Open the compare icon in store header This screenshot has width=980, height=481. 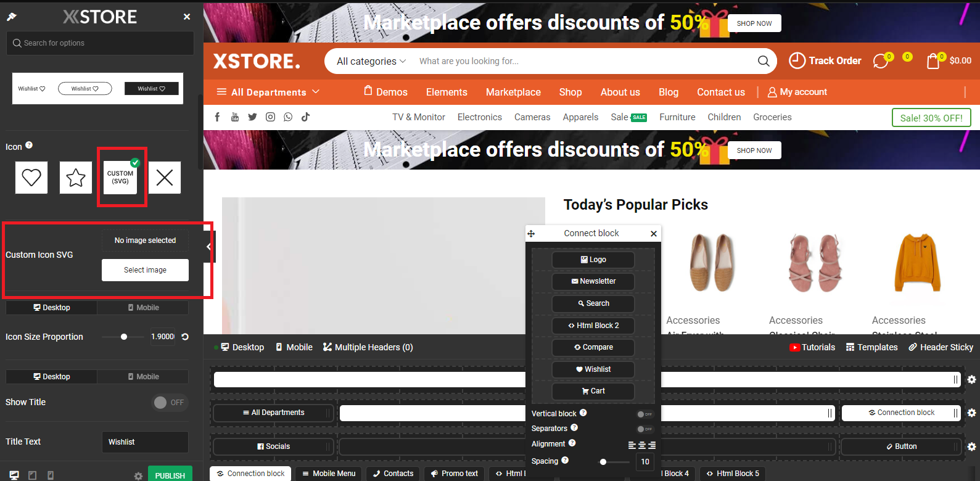[x=881, y=61]
